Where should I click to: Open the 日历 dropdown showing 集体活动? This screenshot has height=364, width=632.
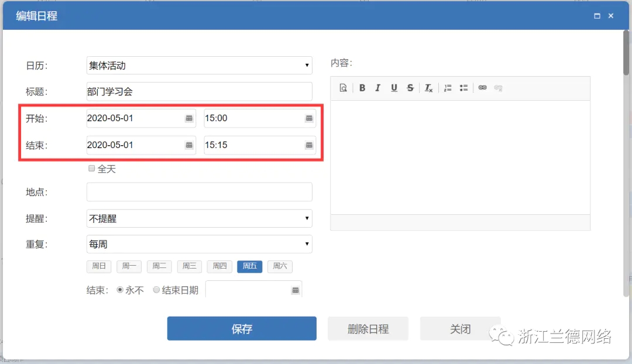tap(199, 66)
